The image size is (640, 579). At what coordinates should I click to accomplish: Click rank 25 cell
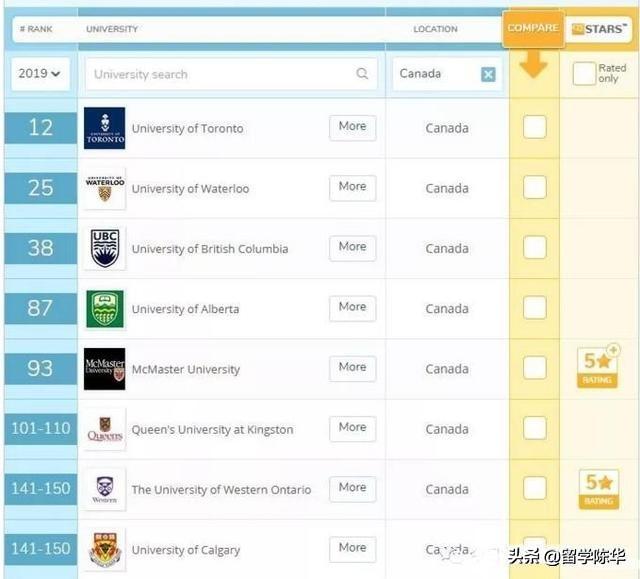[x=41, y=188]
